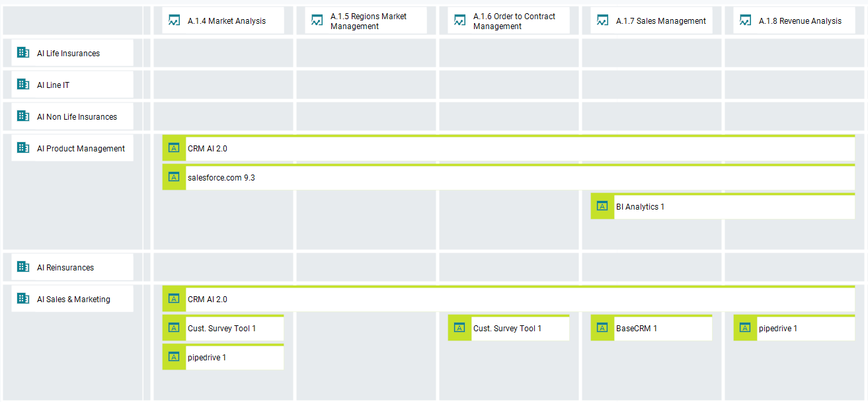The height and width of the screenshot is (402, 868).
Task: Click the empty cell in AI Reinsurances row under Sales Management
Action: click(x=651, y=266)
